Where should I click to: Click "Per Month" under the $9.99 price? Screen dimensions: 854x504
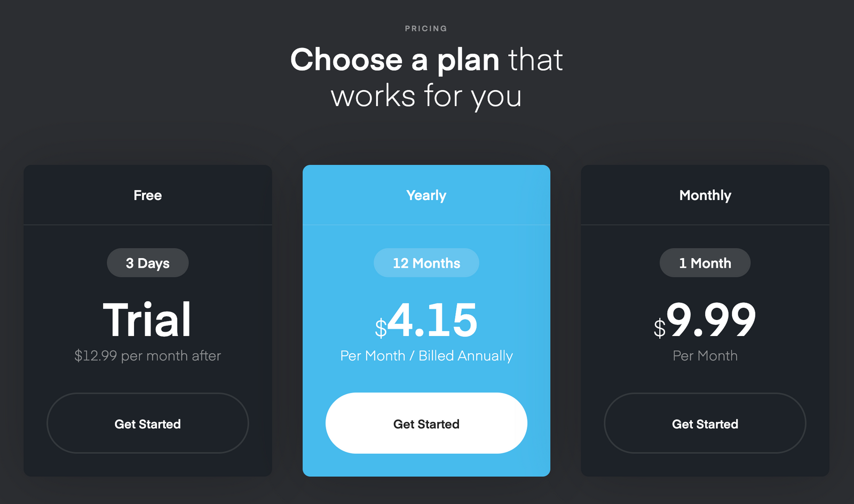click(x=705, y=356)
